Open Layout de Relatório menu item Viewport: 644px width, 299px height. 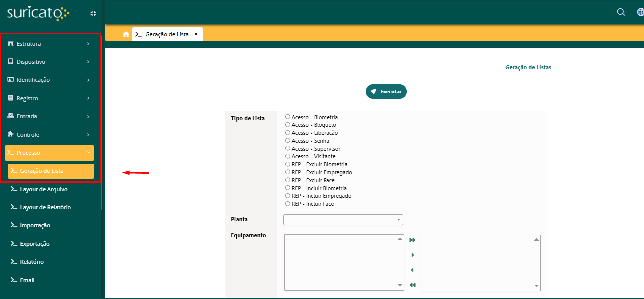45,207
